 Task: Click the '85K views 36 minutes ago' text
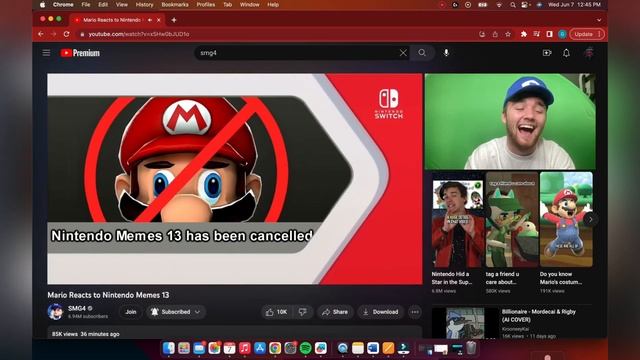[x=86, y=334]
